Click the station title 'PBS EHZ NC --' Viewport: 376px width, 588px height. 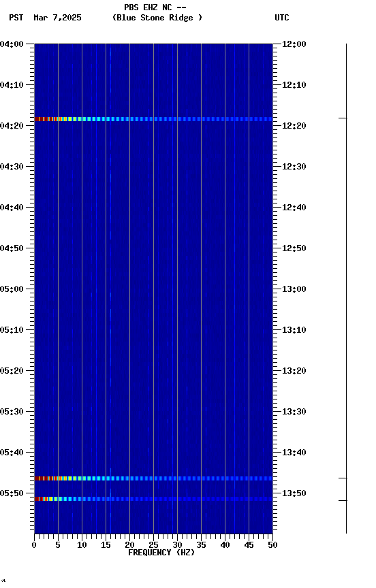click(x=155, y=7)
